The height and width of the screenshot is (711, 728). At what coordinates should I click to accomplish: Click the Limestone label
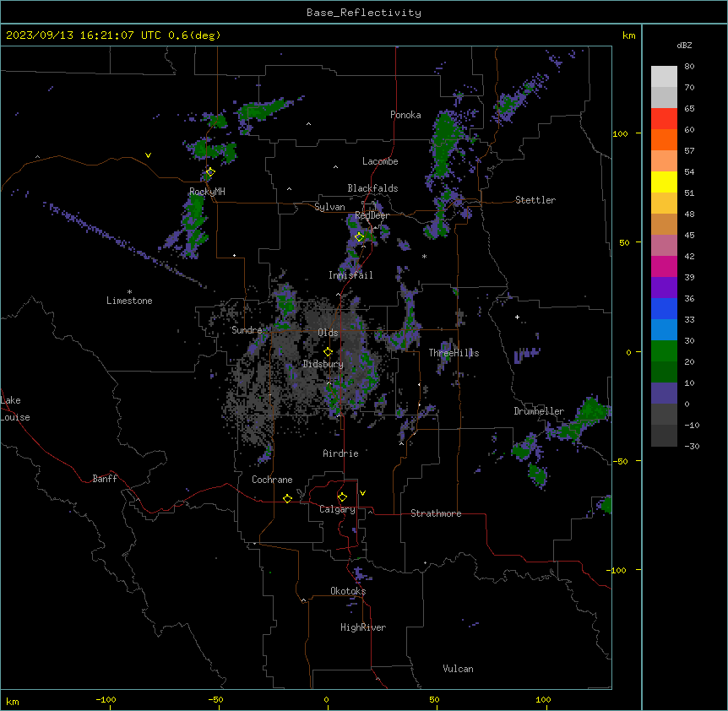click(129, 301)
